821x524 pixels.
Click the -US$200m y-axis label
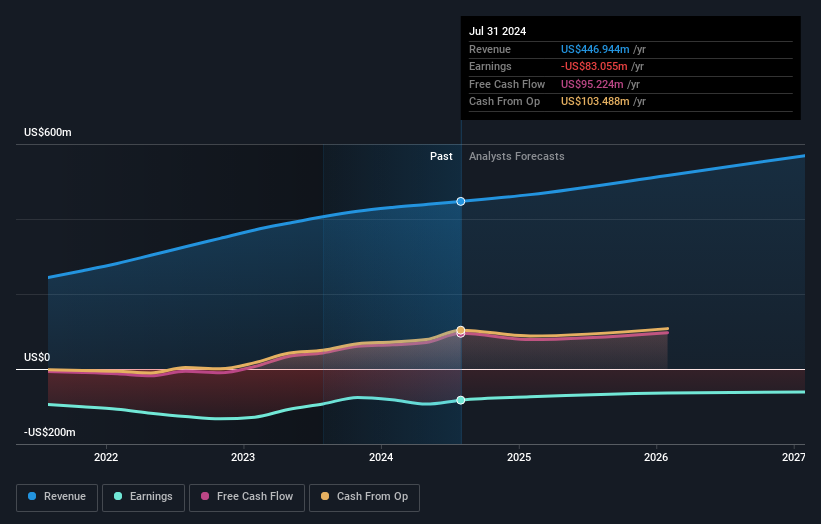50,432
